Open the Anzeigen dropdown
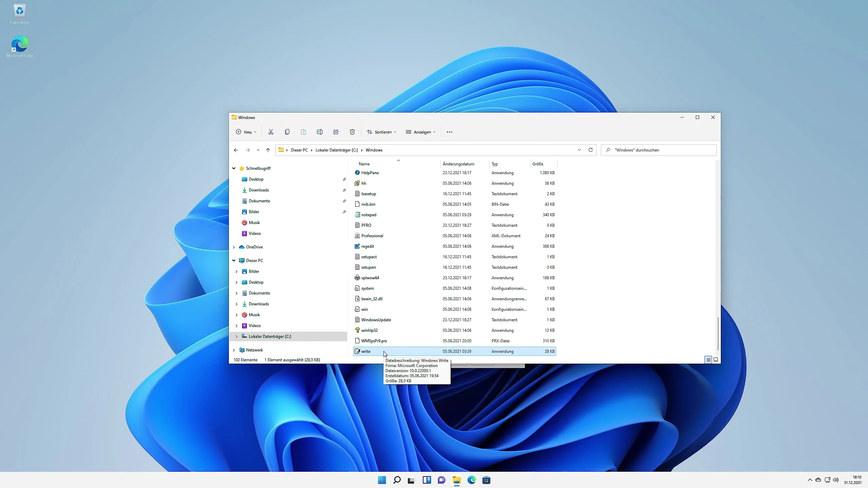Screen dimensions: 868x488 420,132
